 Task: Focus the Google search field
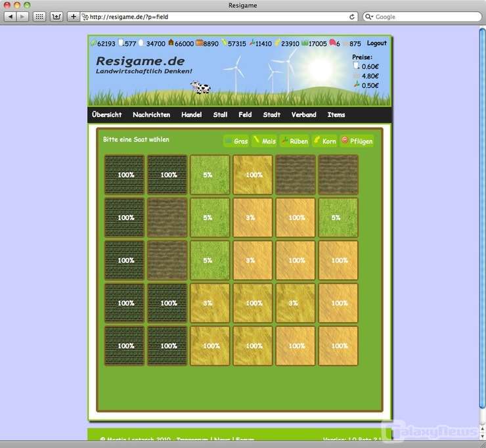click(x=422, y=16)
